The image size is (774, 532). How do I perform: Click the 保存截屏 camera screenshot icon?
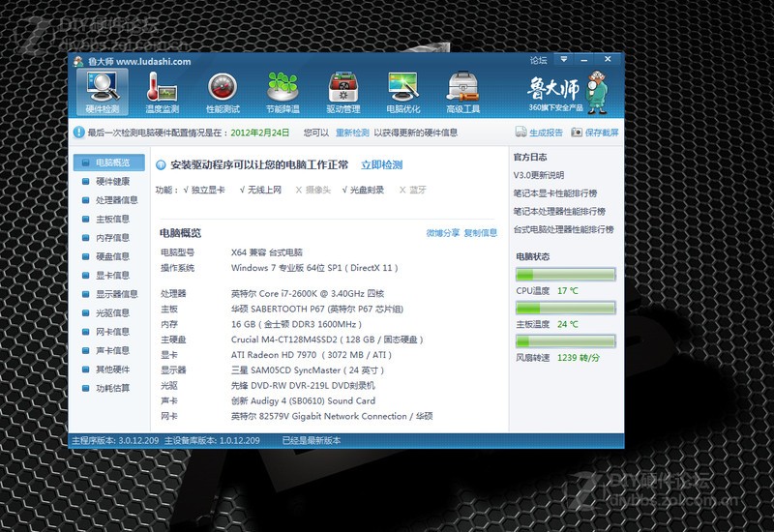(577, 132)
